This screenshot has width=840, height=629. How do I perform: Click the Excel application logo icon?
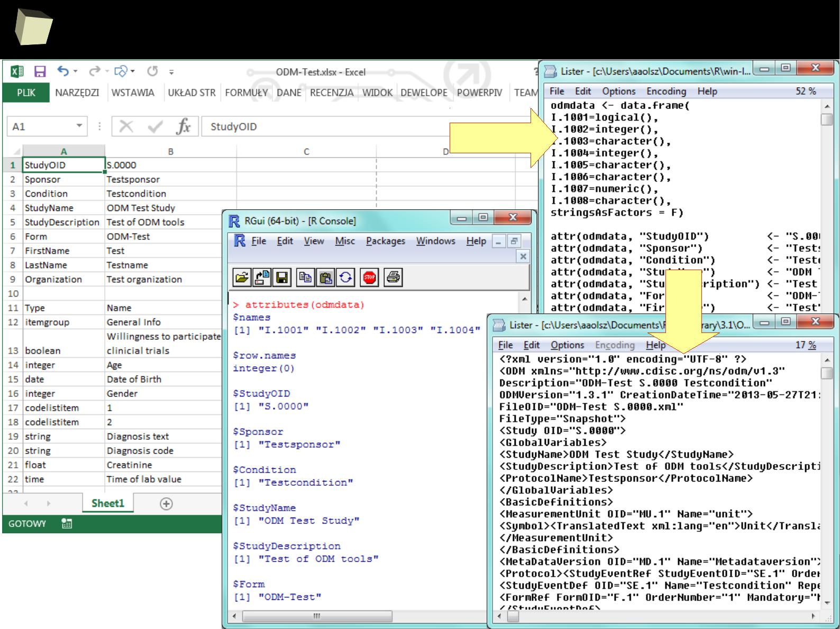coord(17,71)
